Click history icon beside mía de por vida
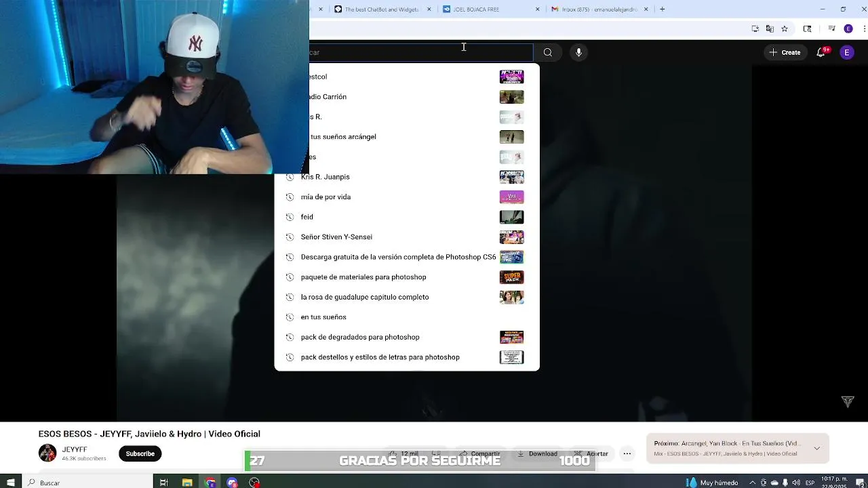The image size is (868, 488). tap(290, 197)
